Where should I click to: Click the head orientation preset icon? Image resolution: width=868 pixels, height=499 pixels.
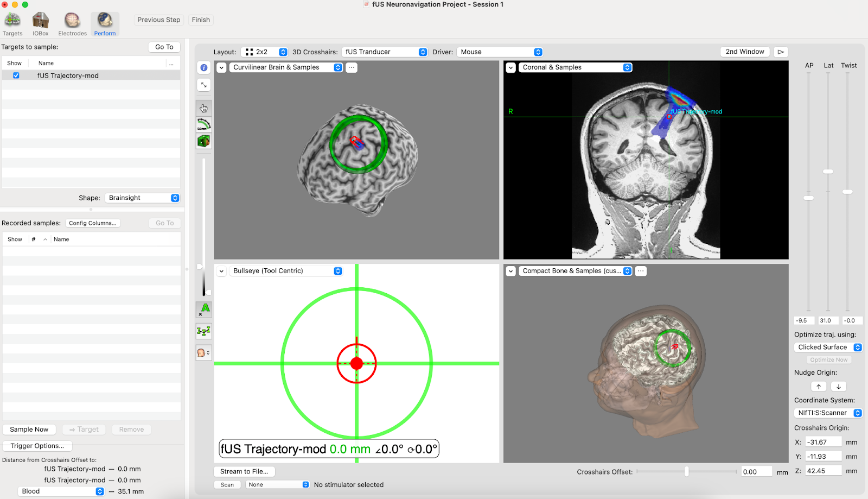click(x=204, y=353)
